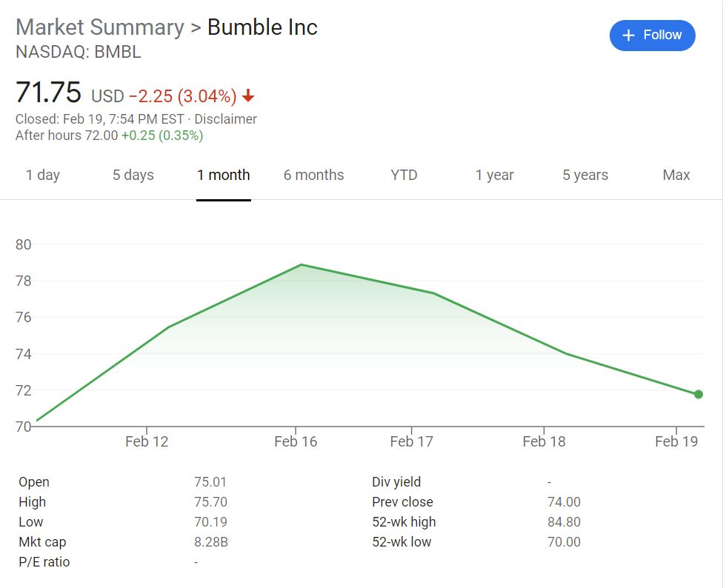Click the Market Summary breadcrumb
Image resolution: width=723 pixels, height=588 pixels.
100,27
